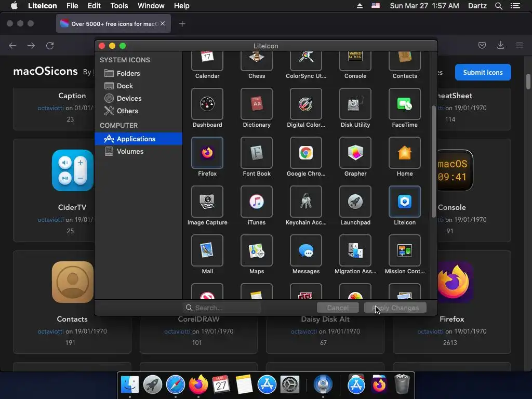
Task: Select Applications in the sidebar
Action: [x=138, y=139]
